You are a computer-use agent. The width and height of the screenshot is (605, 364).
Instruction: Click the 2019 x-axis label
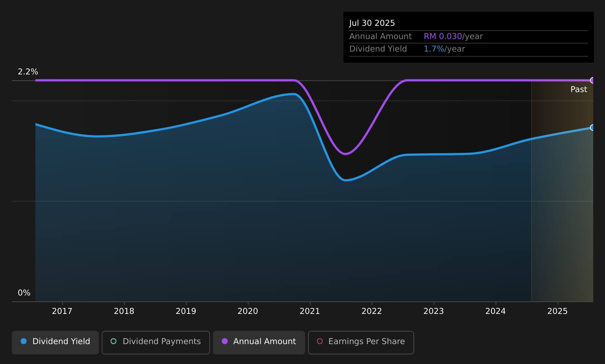pyautogui.click(x=186, y=311)
